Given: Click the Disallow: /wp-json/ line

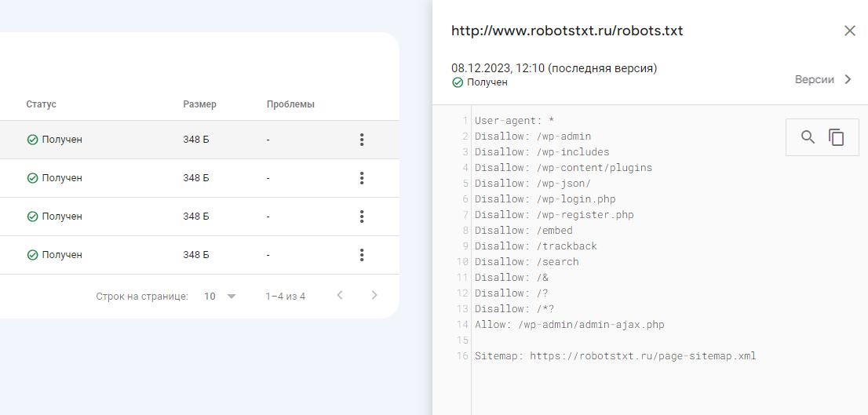Looking at the screenshot, I should point(533,183).
